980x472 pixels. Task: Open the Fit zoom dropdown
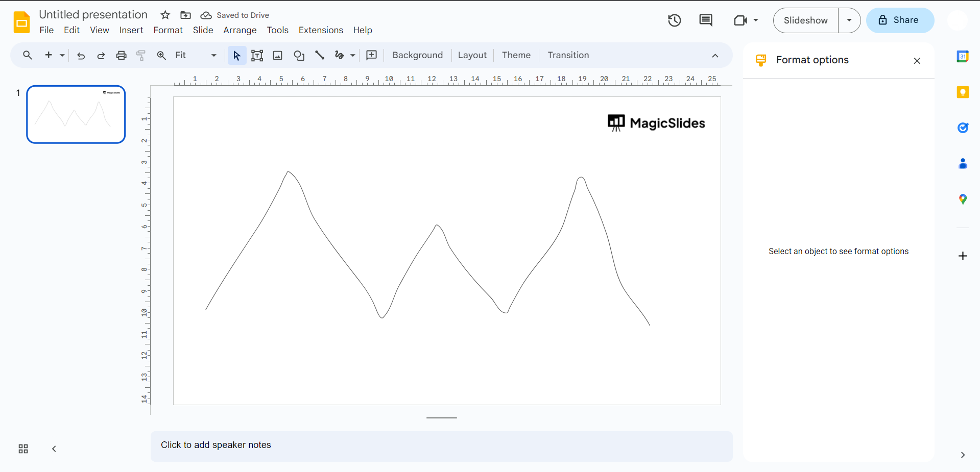196,56
